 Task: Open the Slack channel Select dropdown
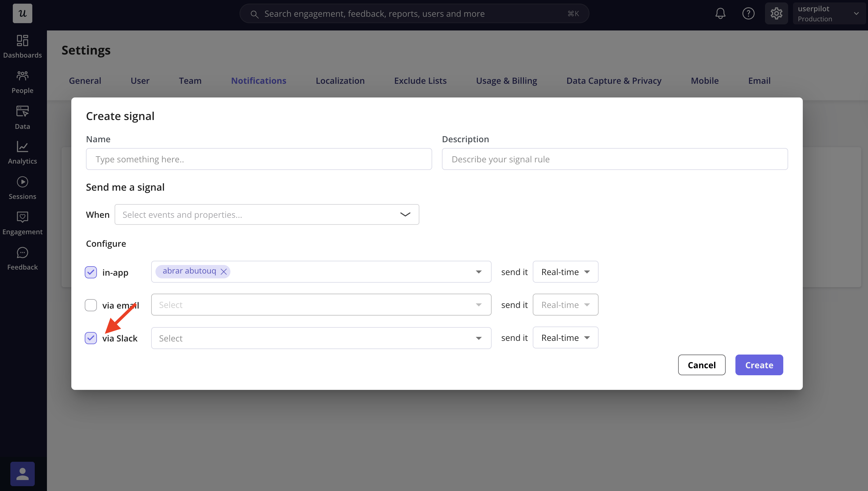click(x=321, y=338)
